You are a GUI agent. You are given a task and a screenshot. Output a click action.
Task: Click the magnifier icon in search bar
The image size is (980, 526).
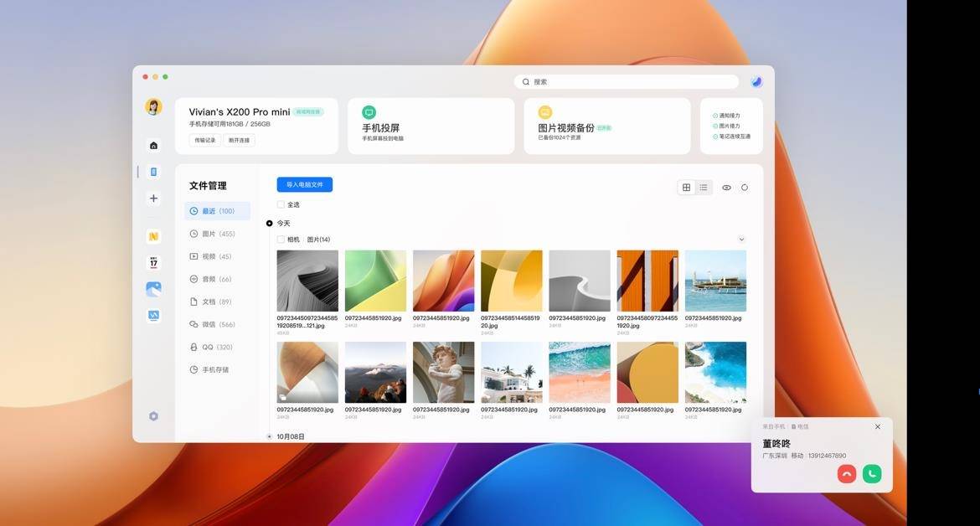click(526, 82)
